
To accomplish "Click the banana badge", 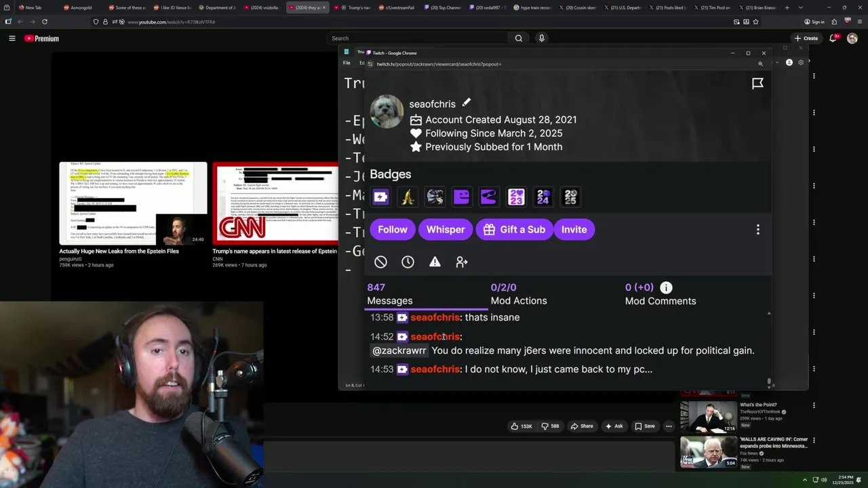I will 408,197.
